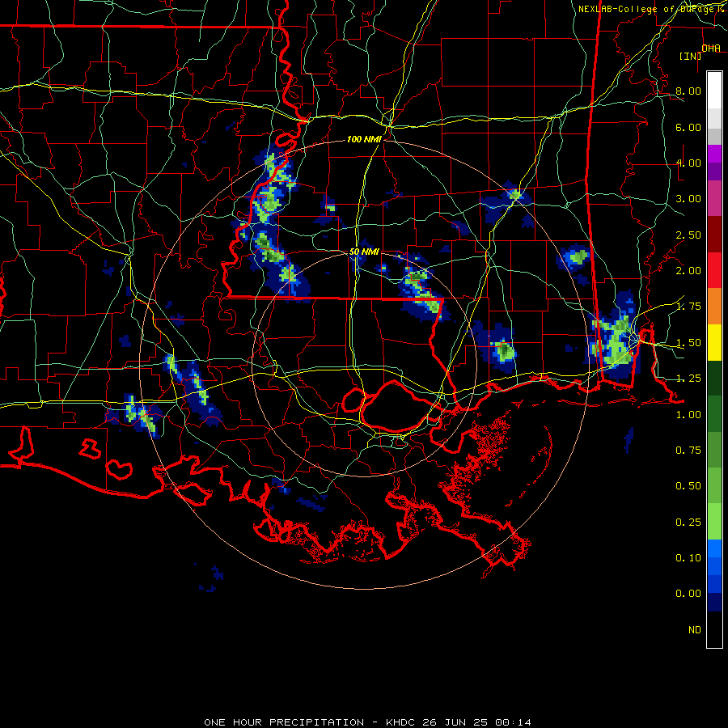Image resolution: width=728 pixels, height=728 pixels.
Task: Select the ND legend label
Action: point(695,630)
